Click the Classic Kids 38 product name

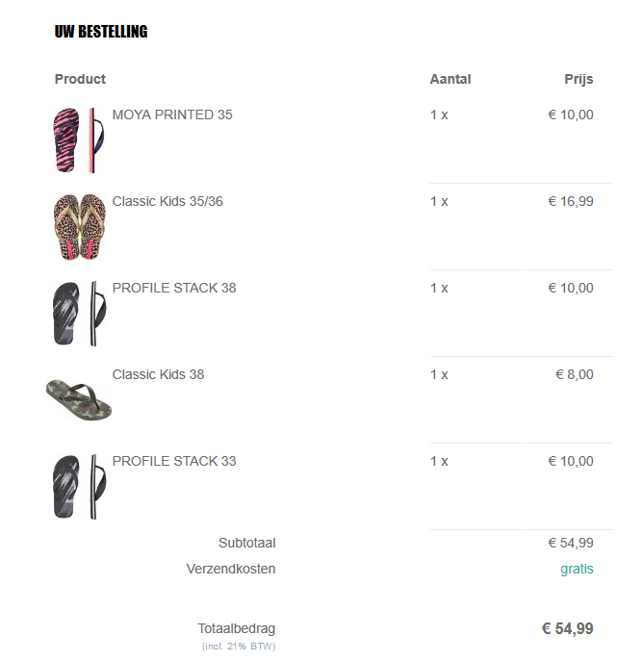pyautogui.click(x=158, y=375)
